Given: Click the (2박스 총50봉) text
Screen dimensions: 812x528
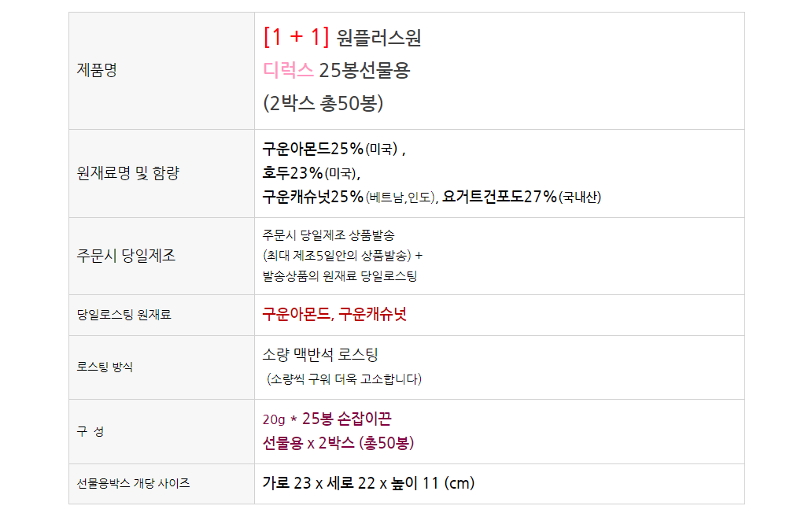Looking at the screenshot, I should pyautogui.click(x=323, y=104).
